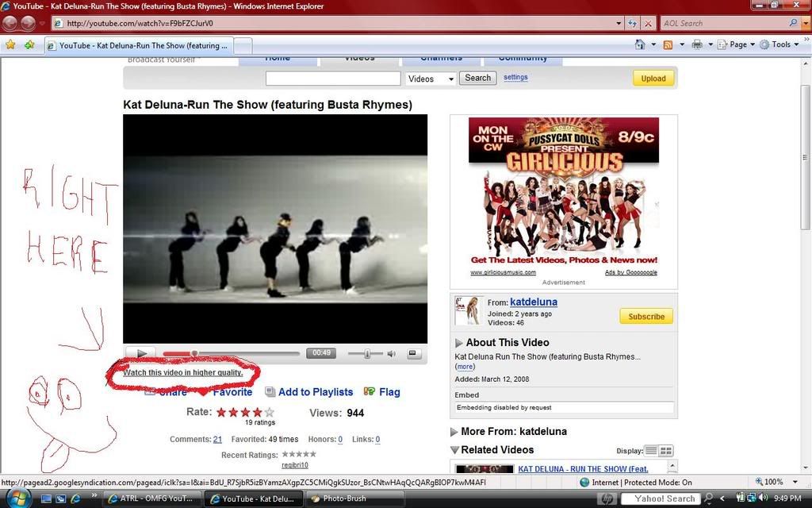The height and width of the screenshot is (508, 812).
Task: Collapse the Related Videos section
Action: pyautogui.click(x=454, y=450)
